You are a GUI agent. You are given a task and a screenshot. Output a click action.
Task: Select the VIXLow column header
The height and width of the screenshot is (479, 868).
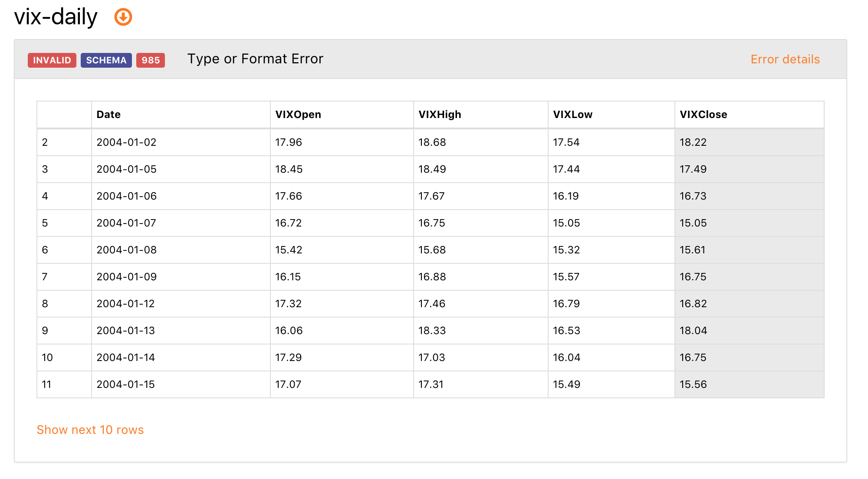pos(612,115)
